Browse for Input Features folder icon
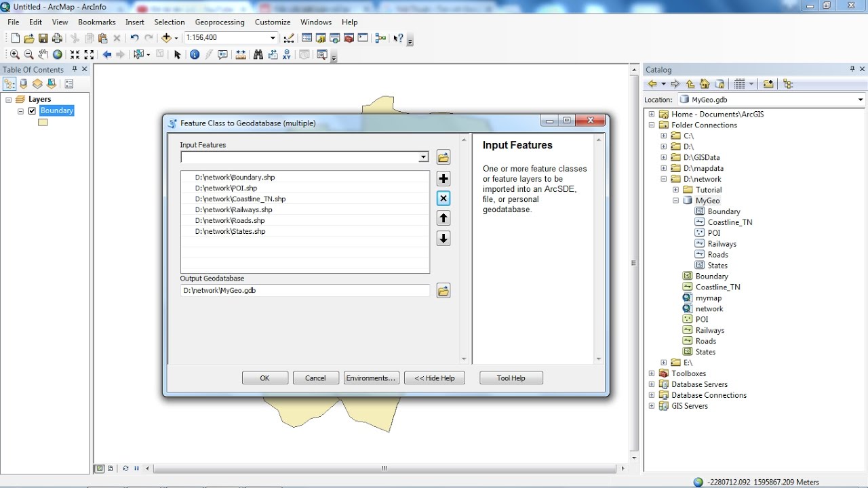The image size is (868, 488). tap(443, 158)
